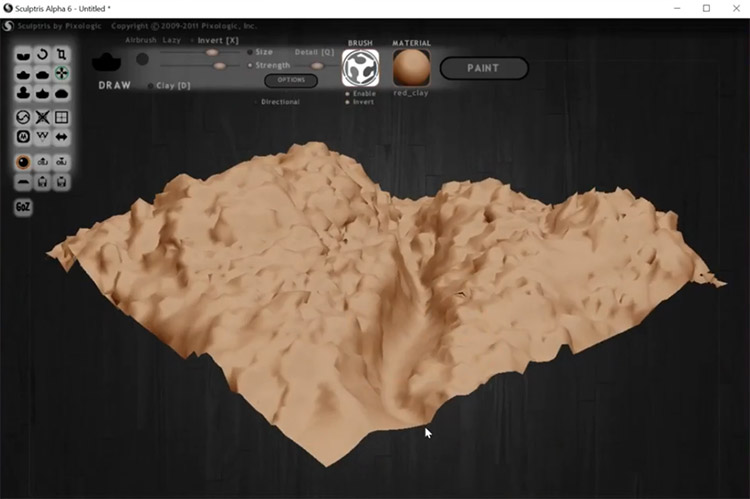Image resolution: width=750 pixels, height=499 pixels.
Task: Toggle the Lazy option
Action: click(x=172, y=40)
